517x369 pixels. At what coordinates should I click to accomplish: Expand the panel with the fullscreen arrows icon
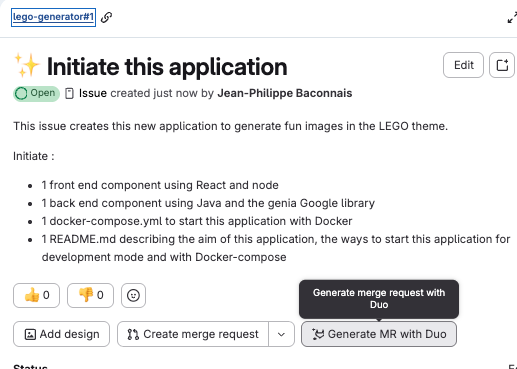coord(512,17)
